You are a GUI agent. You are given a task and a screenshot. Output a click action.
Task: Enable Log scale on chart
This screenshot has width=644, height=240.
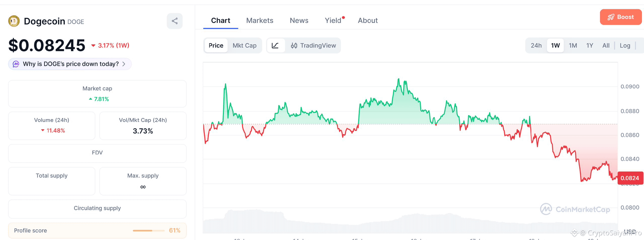[x=625, y=46]
